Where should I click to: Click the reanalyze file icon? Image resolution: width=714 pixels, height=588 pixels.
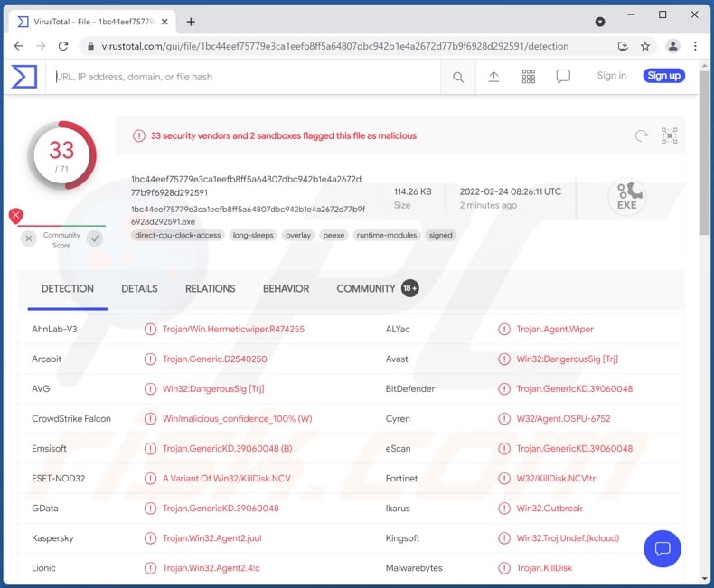click(641, 135)
